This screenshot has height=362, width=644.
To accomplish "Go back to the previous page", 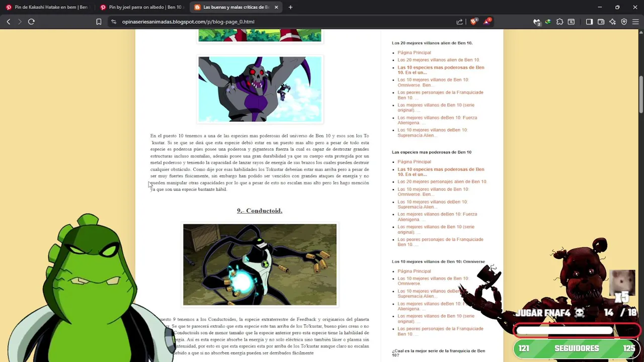I will point(8,22).
